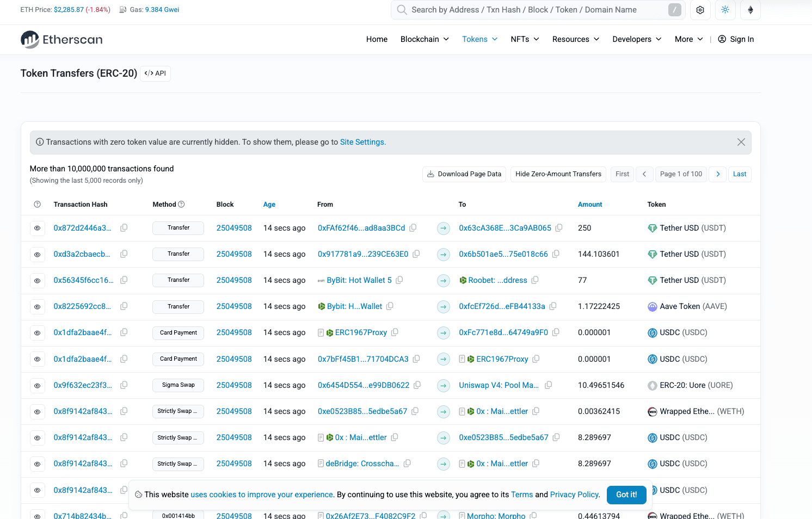Copy the ByBit: Hot Wallet 5 address
This screenshot has height=519, width=812.
click(x=399, y=280)
